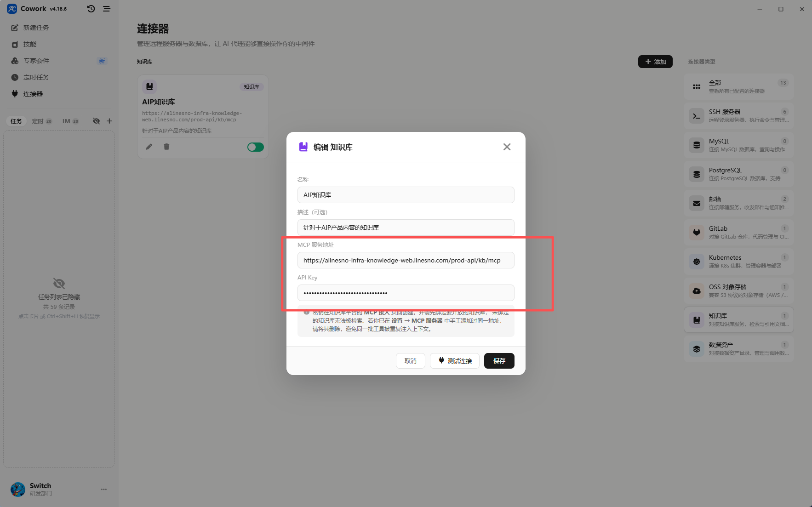The width and height of the screenshot is (812, 507).
Task: Edit the AIP知识库 card with pencil icon
Action: [149, 147]
